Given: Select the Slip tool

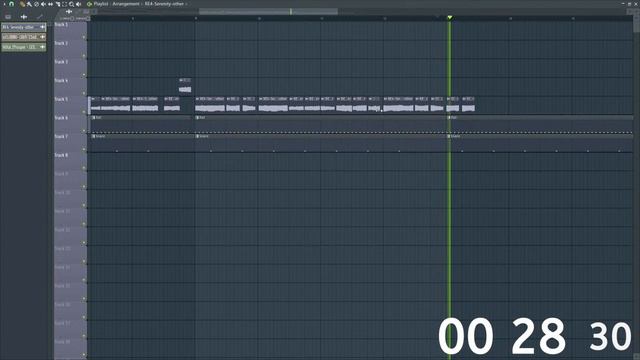Looking at the screenshot, I should [x=50, y=4].
